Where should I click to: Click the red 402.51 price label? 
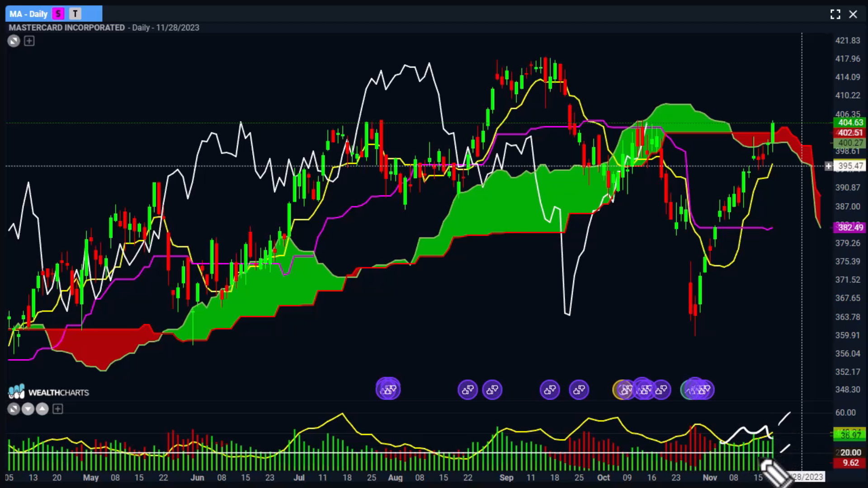pos(849,133)
